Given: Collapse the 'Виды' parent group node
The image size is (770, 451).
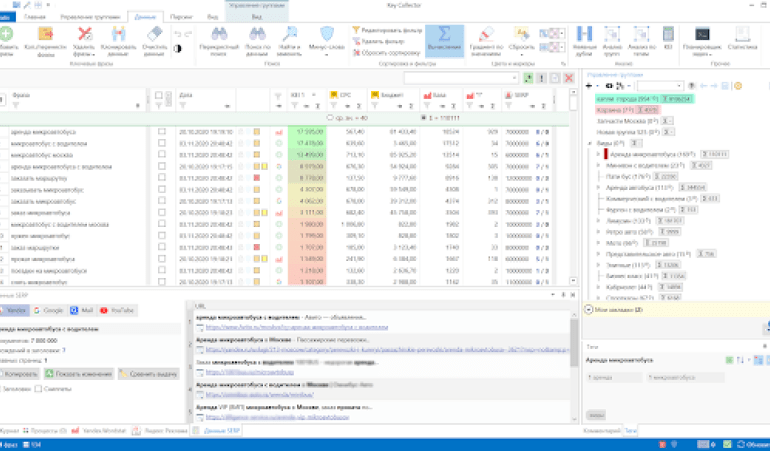Looking at the screenshot, I should [x=590, y=143].
